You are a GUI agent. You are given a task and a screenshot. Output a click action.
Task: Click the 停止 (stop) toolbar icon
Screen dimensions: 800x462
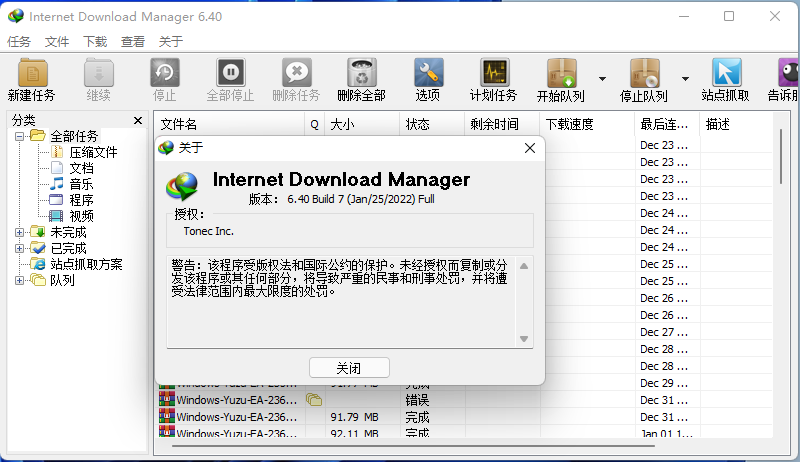164,72
